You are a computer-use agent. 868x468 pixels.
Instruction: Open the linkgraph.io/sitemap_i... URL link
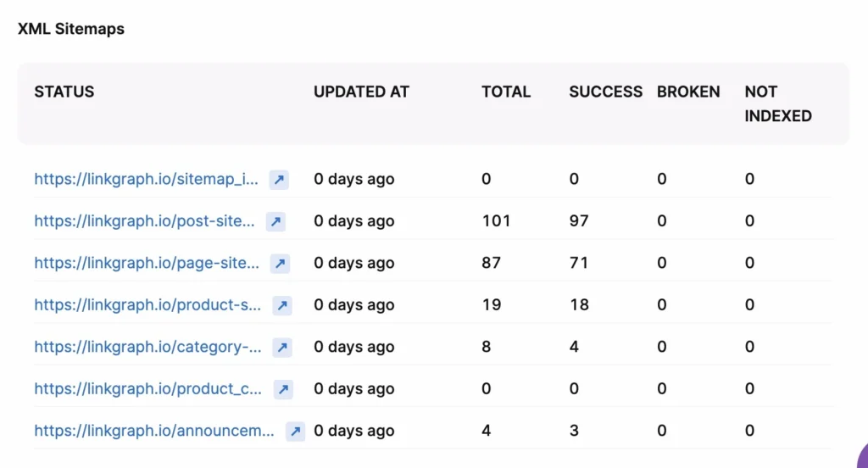click(x=146, y=179)
